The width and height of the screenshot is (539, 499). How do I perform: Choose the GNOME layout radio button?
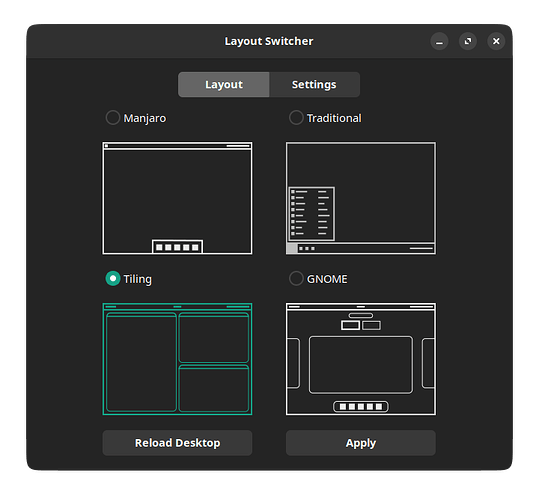[296, 278]
